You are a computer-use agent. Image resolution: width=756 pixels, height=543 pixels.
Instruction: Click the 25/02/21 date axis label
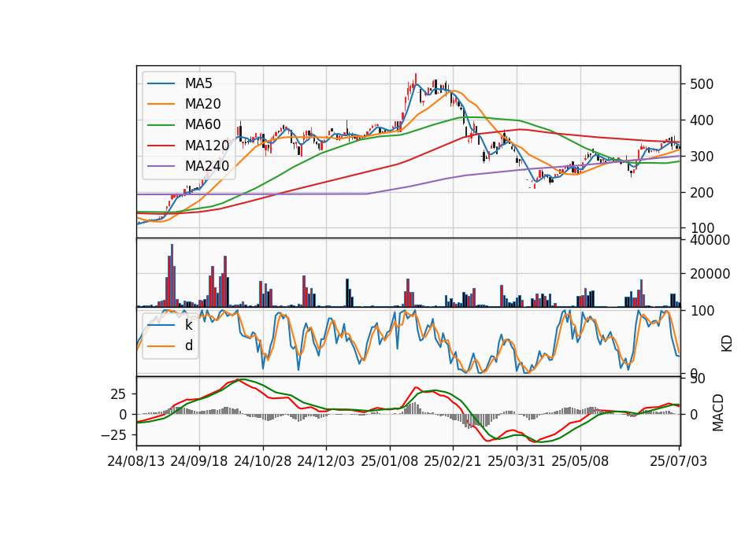pyautogui.click(x=453, y=461)
